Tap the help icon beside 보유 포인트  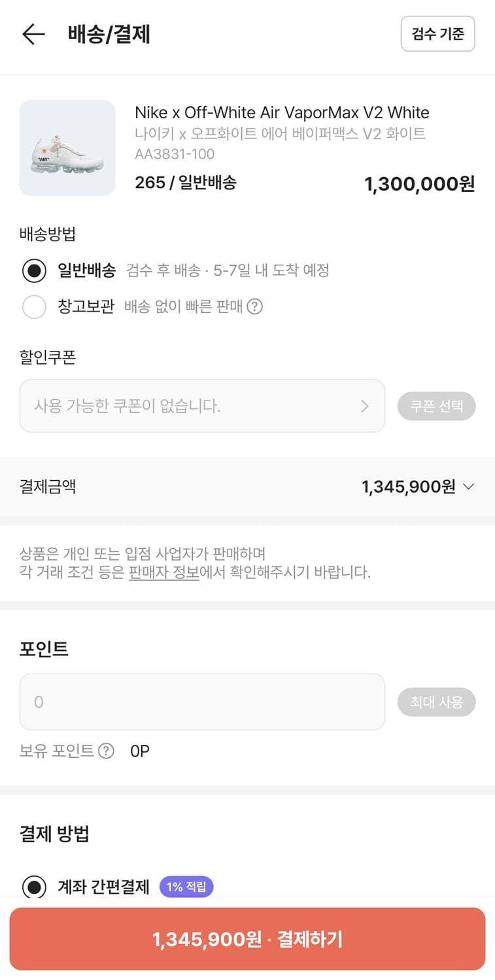(x=106, y=751)
